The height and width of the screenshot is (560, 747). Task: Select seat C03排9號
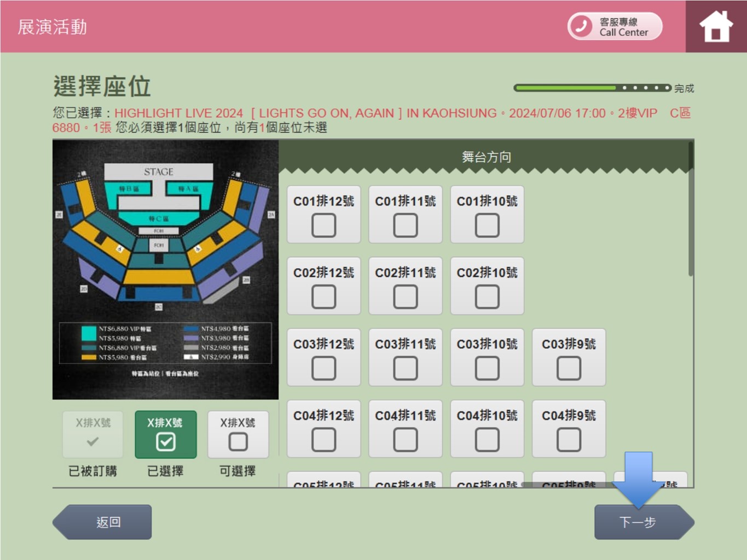pyautogui.click(x=569, y=358)
